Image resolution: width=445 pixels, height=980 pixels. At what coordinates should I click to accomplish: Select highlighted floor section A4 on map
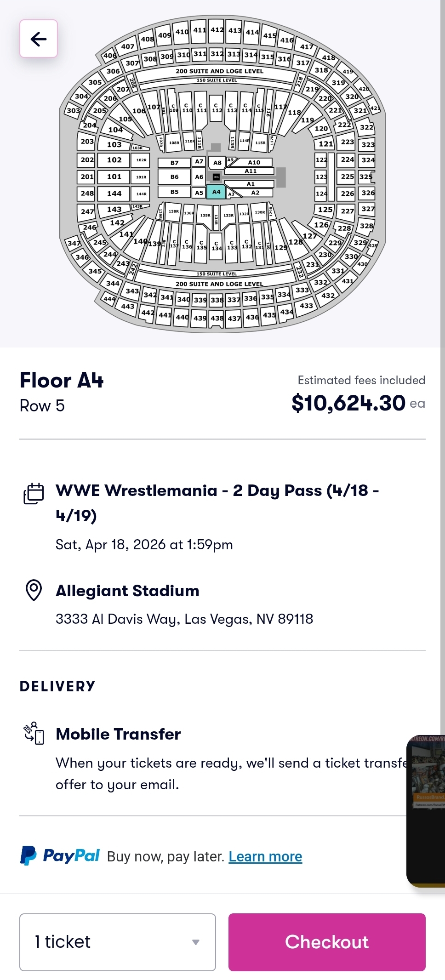216,192
